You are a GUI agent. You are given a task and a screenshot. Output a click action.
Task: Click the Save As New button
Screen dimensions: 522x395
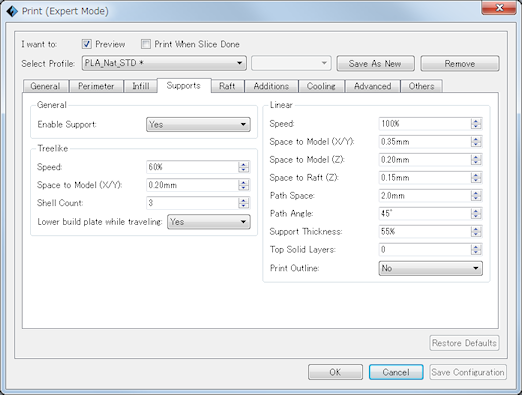click(x=375, y=63)
